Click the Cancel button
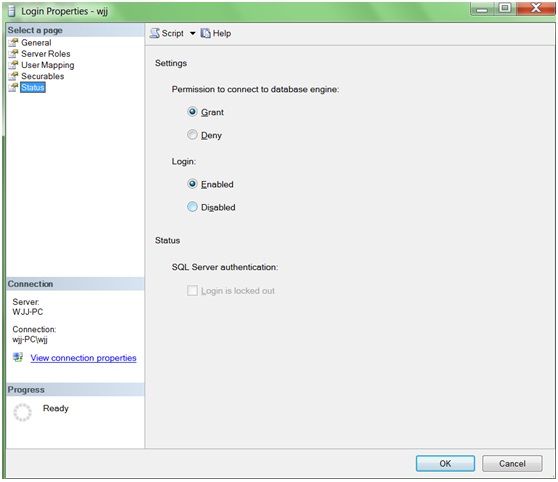Image resolution: width=558 pixels, height=482 pixels. click(512, 463)
